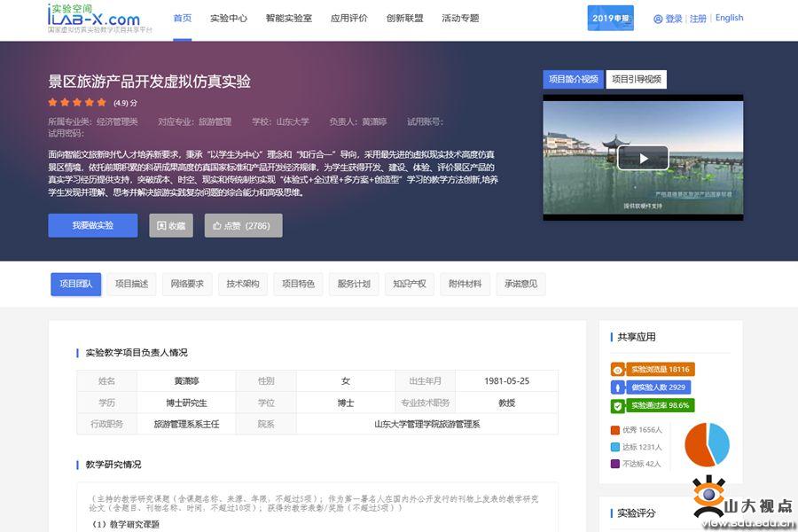
Task: Click the 优秀 orange legend swatch
Action: (x=615, y=430)
